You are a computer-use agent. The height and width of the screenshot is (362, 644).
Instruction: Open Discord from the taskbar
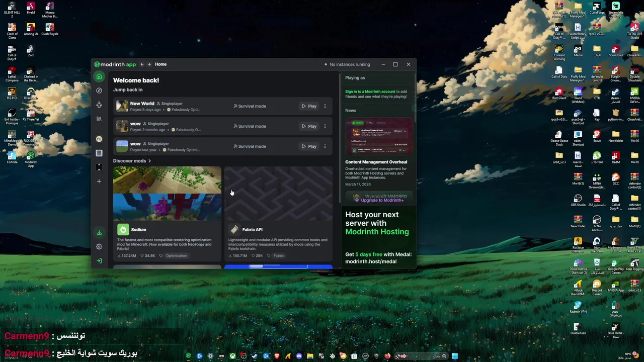coord(299,356)
